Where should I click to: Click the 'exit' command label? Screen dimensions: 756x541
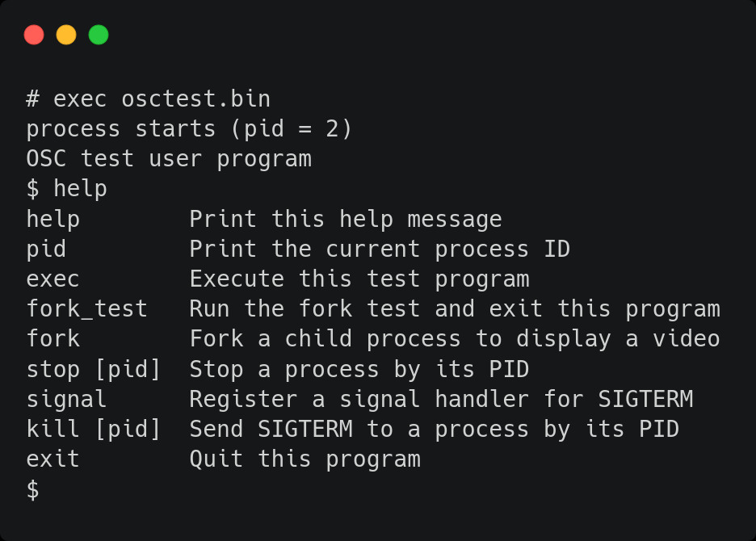[x=52, y=459]
